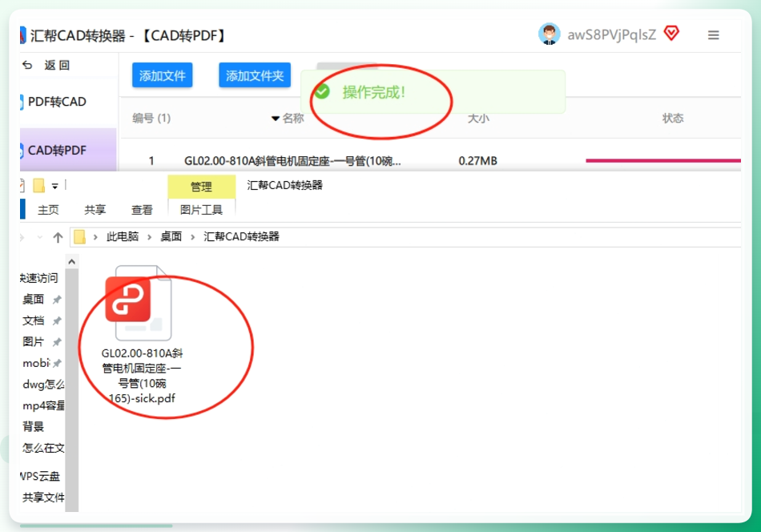The height and width of the screenshot is (532, 761).
Task: Click the 汇帮CAD转换器 app logo icon
Action: pyautogui.click(x=22, y=35)
